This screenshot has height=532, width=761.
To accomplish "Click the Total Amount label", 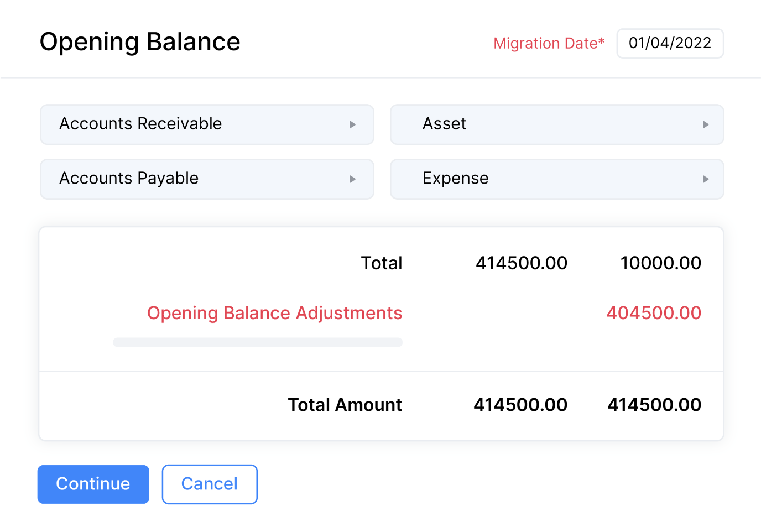I will 345,405.
